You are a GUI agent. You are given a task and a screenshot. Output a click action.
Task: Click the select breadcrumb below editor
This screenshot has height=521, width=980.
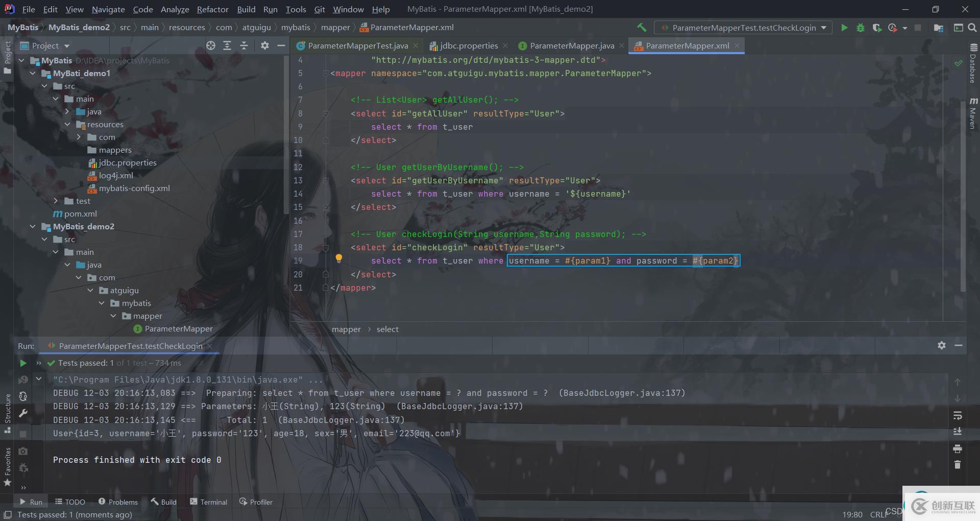point(387,329)
